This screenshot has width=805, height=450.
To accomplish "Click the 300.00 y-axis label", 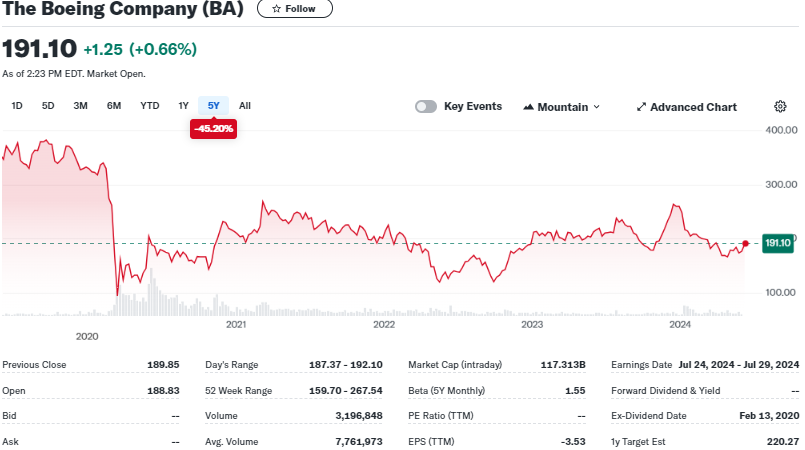I will [781, 185].
